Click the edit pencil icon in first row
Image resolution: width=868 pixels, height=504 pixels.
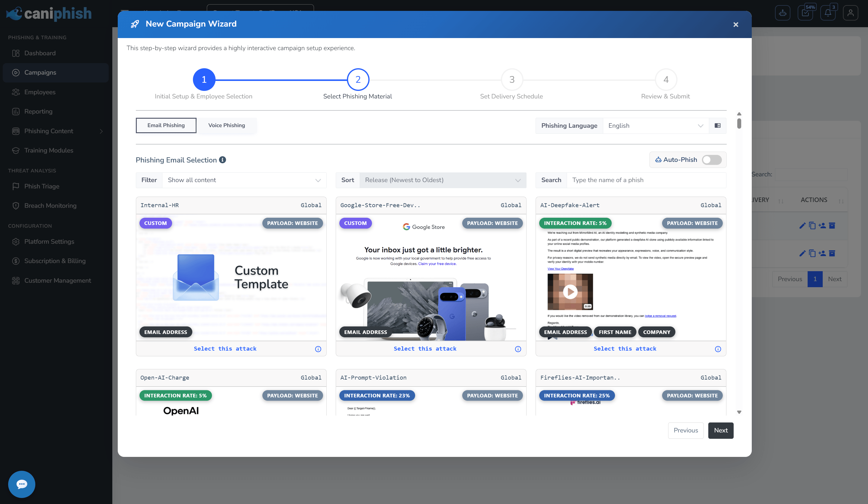click(x=802, y=226)
